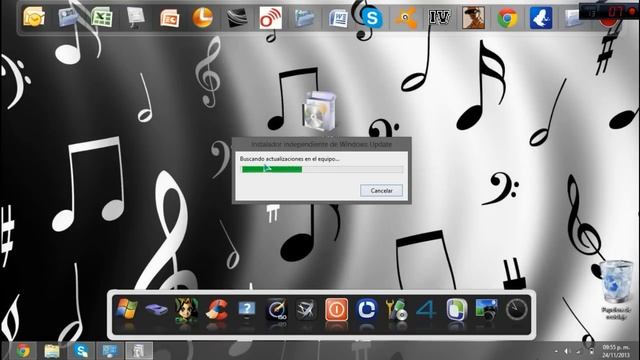Click the green progress bar in the update dialog

pos(322,169)
